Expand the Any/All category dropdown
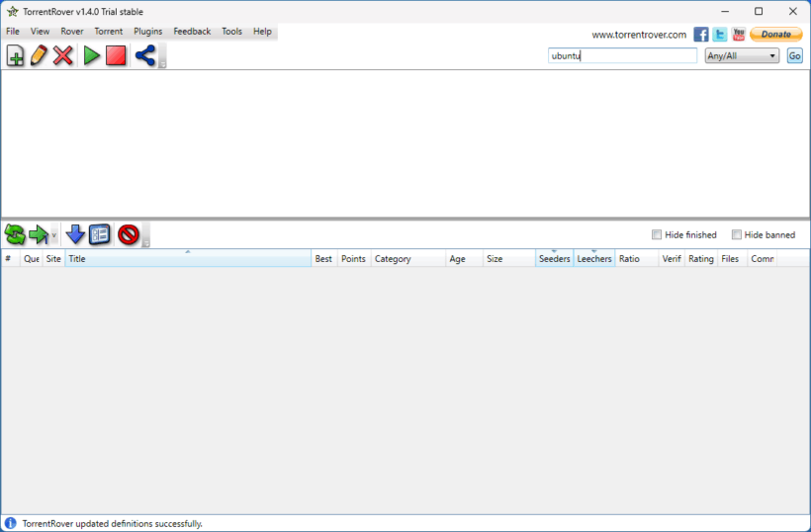This screenshot has width=811, height=532. [742, 55]
